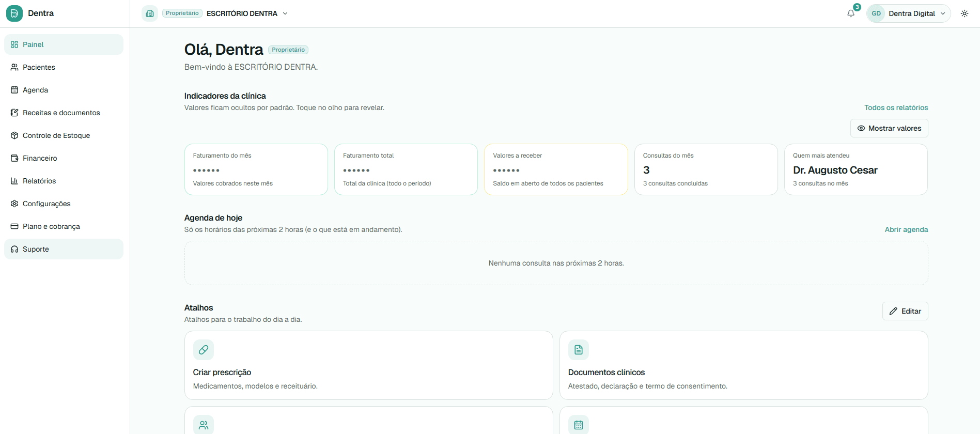Click the Plano e cobrança card icon

(14, 226)
